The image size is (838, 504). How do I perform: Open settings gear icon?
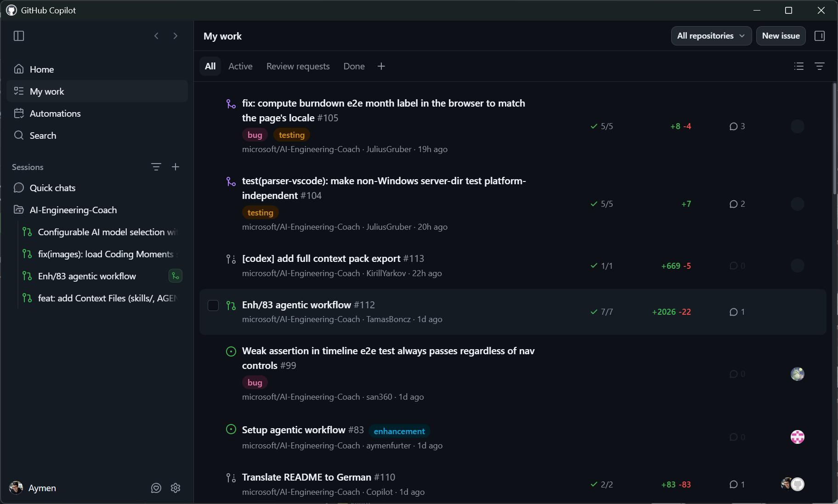[x=176, y=488]
